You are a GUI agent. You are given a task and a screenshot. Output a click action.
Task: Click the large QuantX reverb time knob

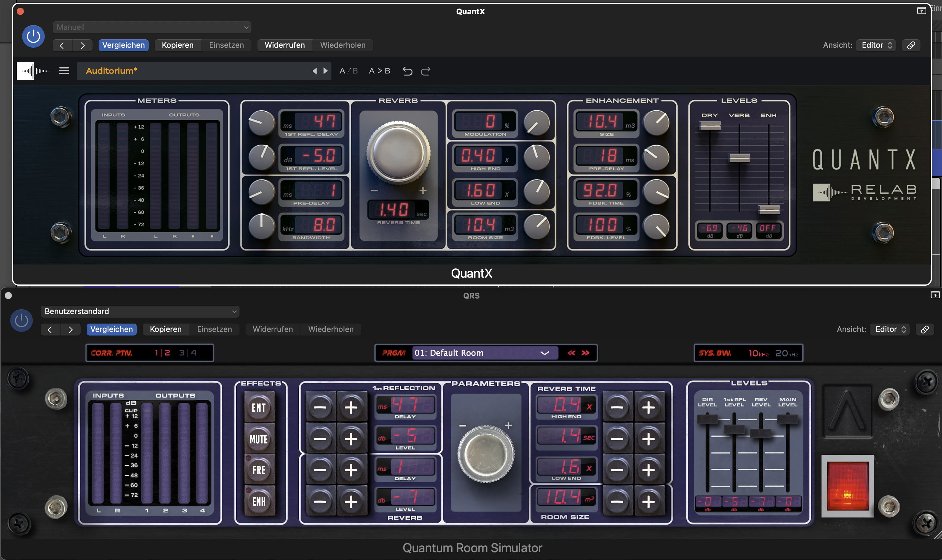click(x=398, y=152)
